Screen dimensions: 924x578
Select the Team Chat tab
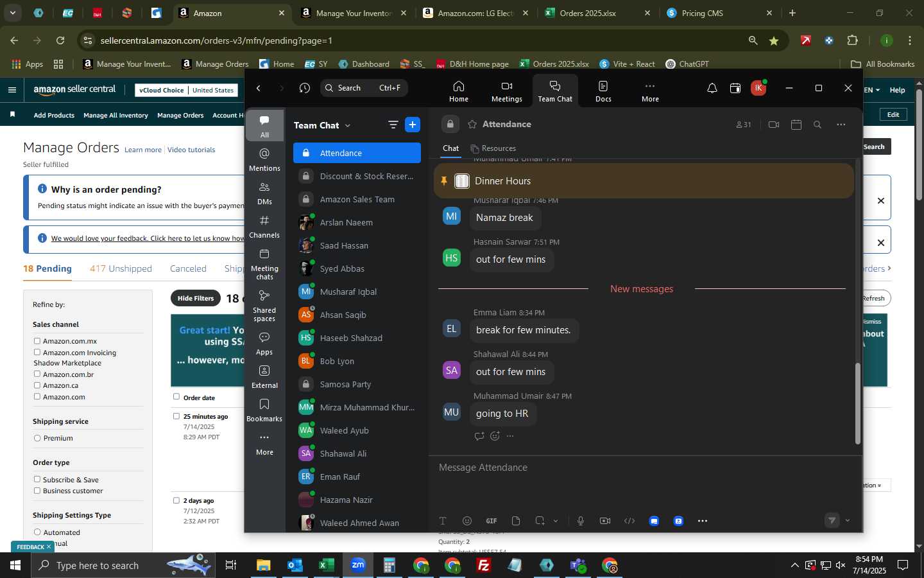pos(555,91)
